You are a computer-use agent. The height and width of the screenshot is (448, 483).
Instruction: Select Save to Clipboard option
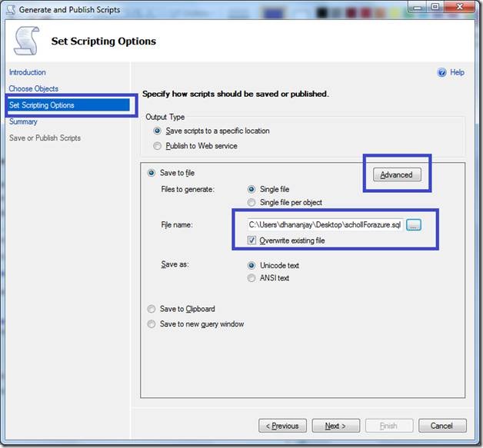pos(152,309)
